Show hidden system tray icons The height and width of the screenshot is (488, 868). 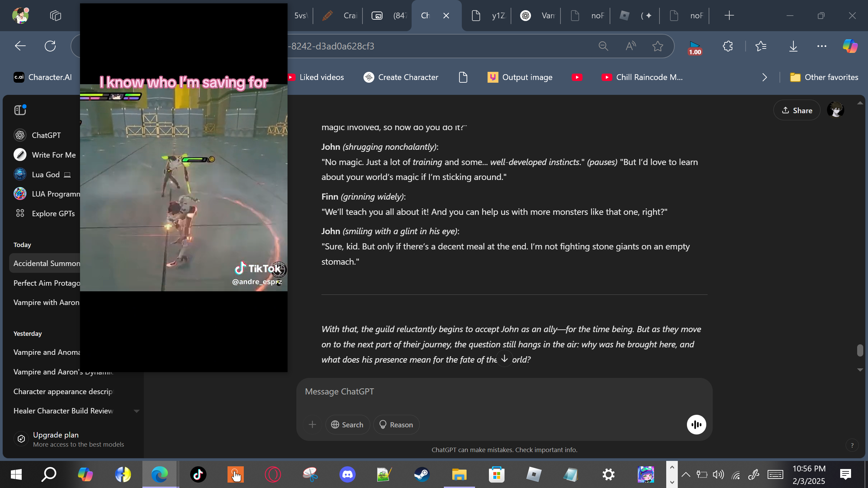(x=686, y=474)
